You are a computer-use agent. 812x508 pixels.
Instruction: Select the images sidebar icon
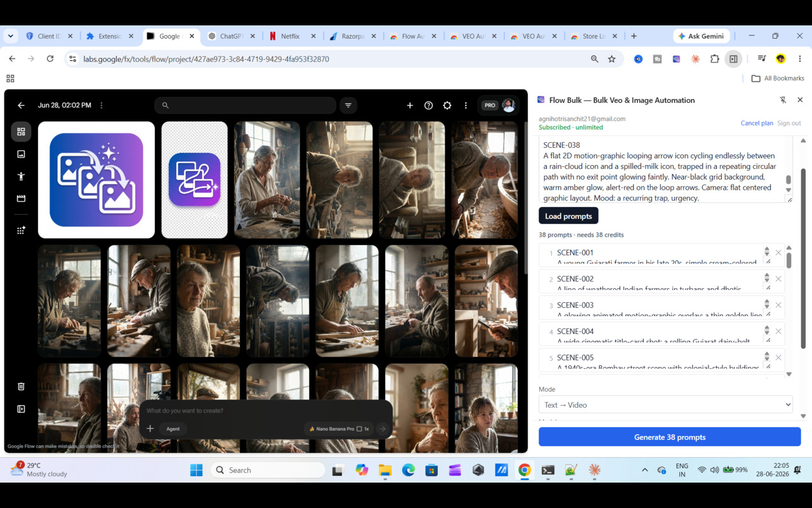[x=21, y=154]
